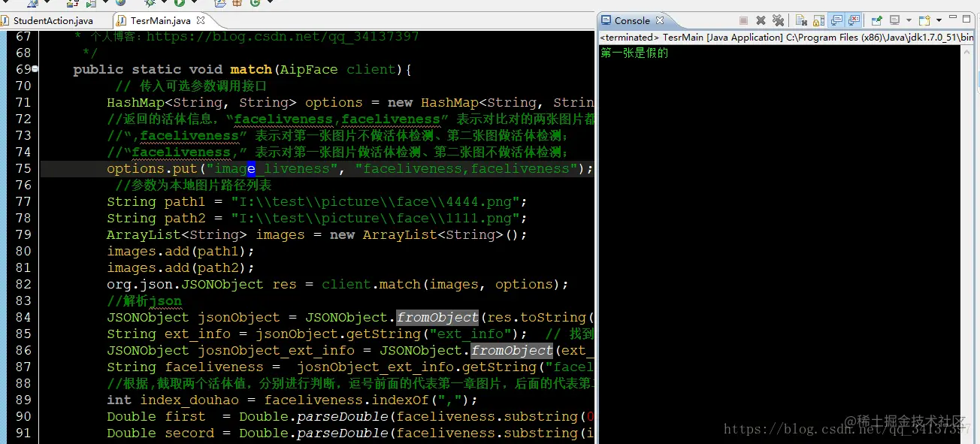Click the Open Console icon
This screenshot has width=980, height=444.
924,20
